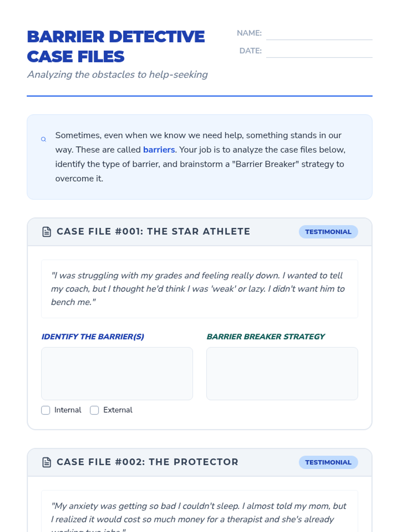This screenshot has width=399, height=532.
Task: Click the empty box under Barrier Breaker Strategy
Action: tap(282, 373)
